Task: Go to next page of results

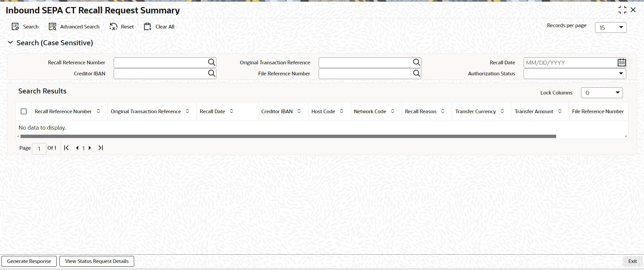Action: [x=90, y=148]
